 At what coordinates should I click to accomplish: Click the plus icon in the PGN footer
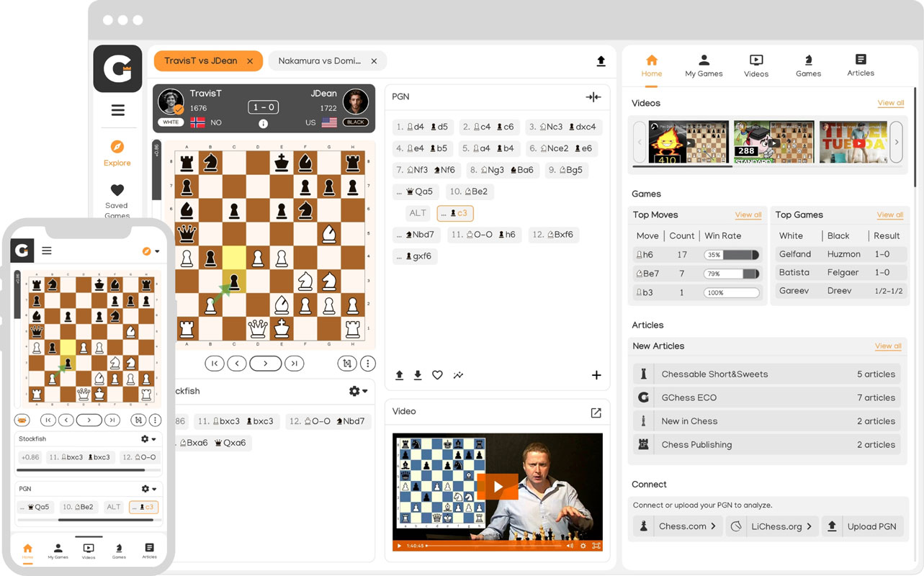(x=596, y=375)
